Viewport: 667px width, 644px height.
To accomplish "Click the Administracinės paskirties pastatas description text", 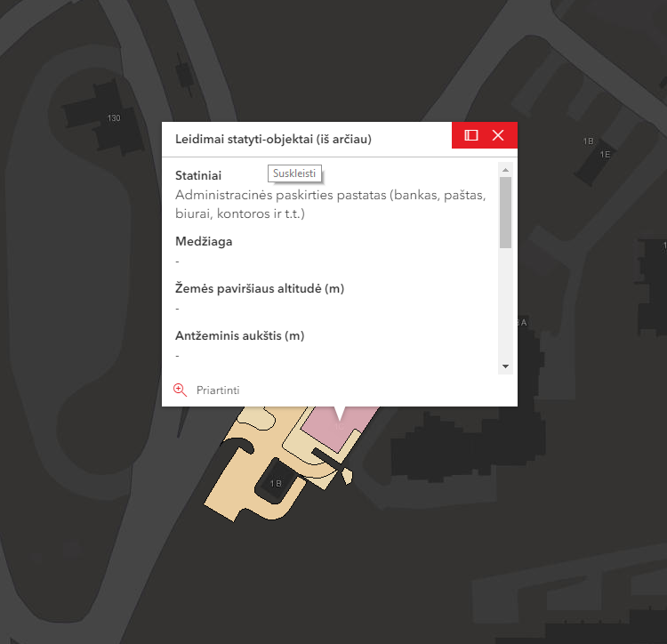I will (x=330, y=205).
